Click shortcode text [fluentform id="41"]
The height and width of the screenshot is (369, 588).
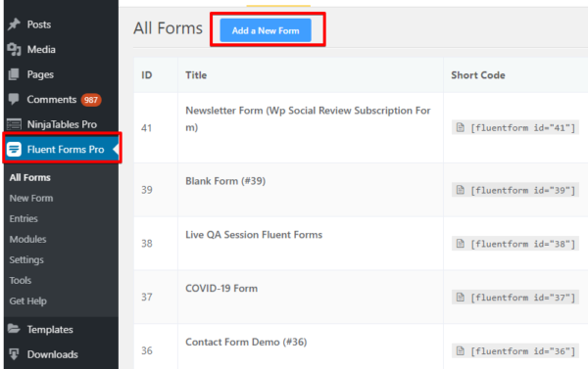coord(522,128)
